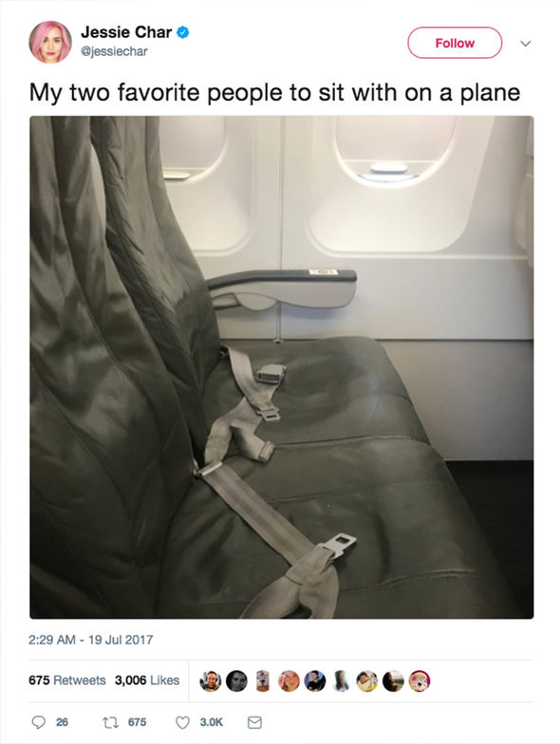Open Jessie Char's pink-haired profile avatar
Viewport: 560px width, 744px height.
tap(50, 42)
